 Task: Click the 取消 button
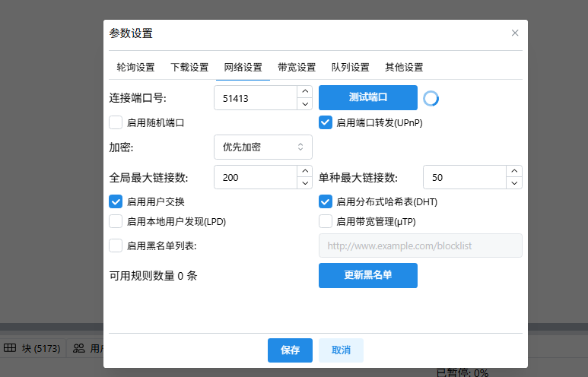click(x=341, y=350)
